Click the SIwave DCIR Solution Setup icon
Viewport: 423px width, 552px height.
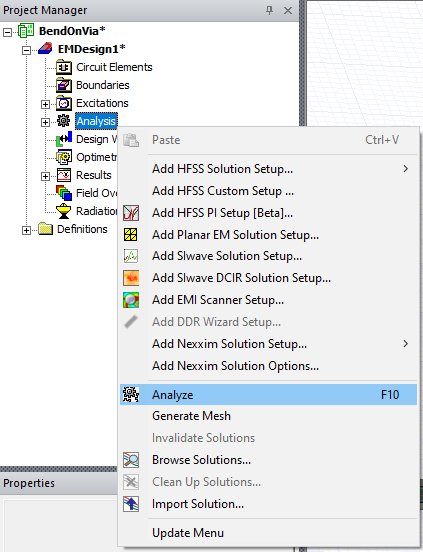coord(131,278)
